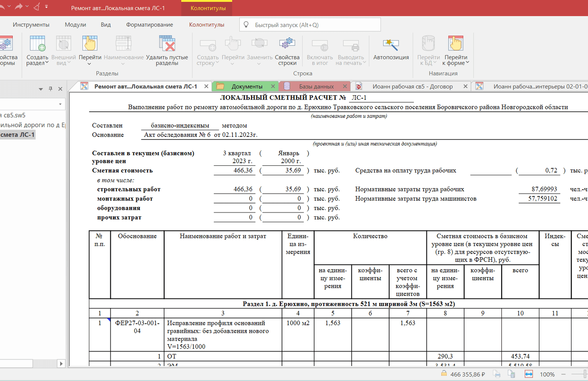Click Быстрый запуск search field

coord(310,25)
